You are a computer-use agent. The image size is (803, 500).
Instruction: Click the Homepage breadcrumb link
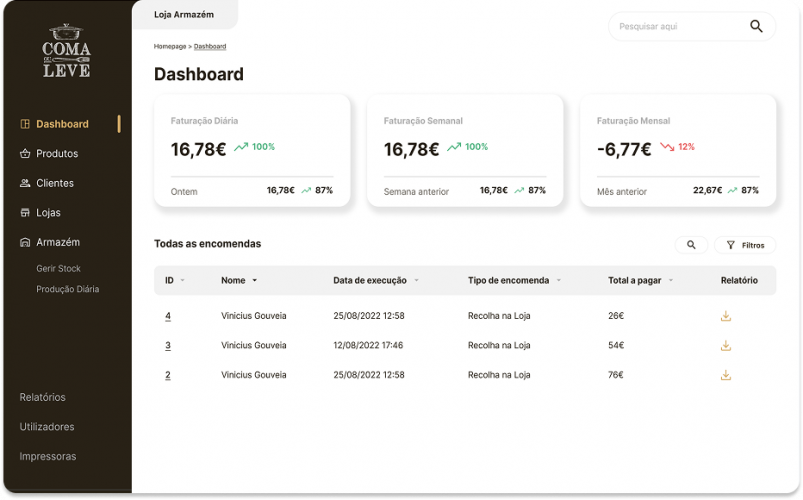pyautogui.click(x=170, y=47)
